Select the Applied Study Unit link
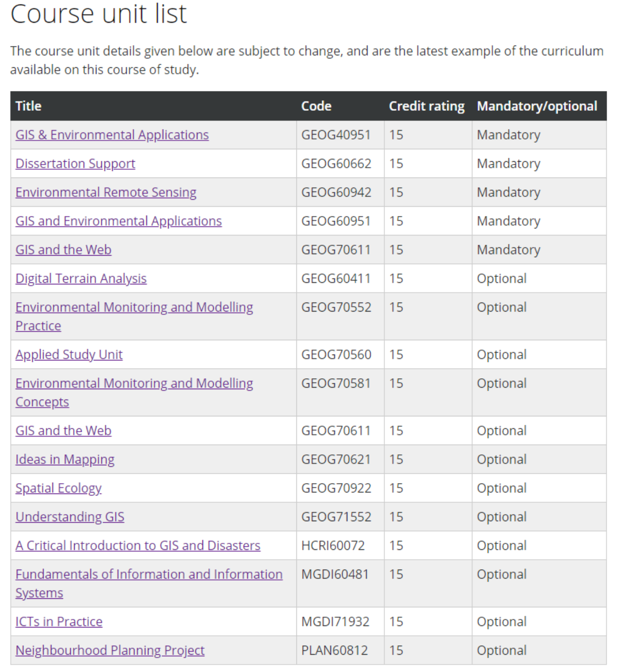The width and height of the screenshot is (617, 672). point(69,355)
